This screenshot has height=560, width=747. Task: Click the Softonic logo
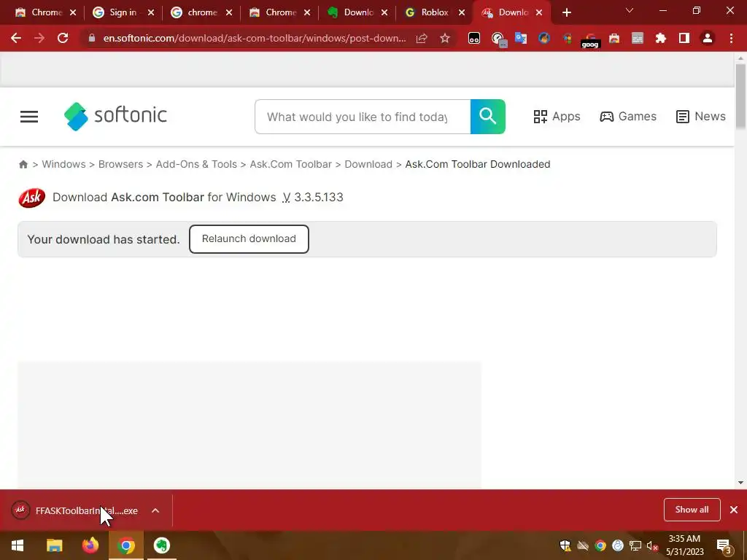point(115,116)
